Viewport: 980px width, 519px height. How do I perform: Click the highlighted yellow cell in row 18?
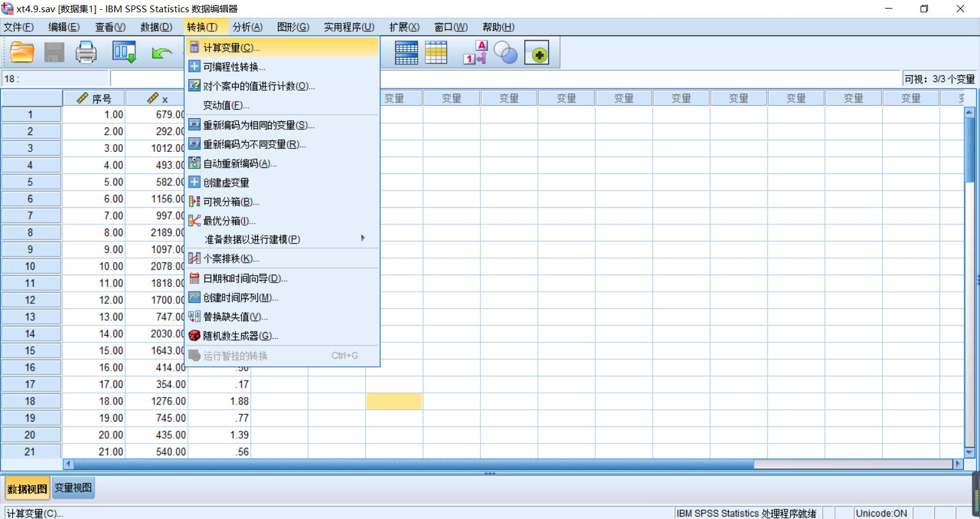pos(394,401)
